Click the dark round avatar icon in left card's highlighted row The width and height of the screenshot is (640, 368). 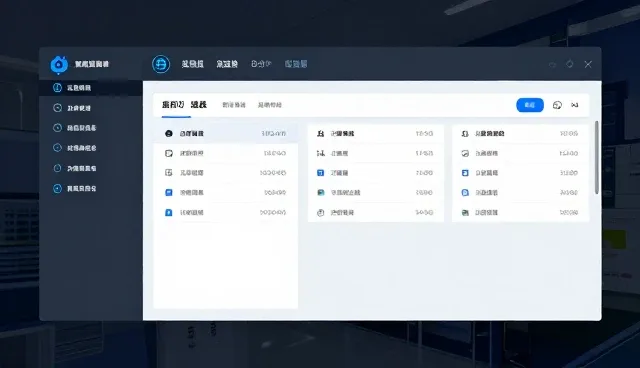tap(169, 133)
